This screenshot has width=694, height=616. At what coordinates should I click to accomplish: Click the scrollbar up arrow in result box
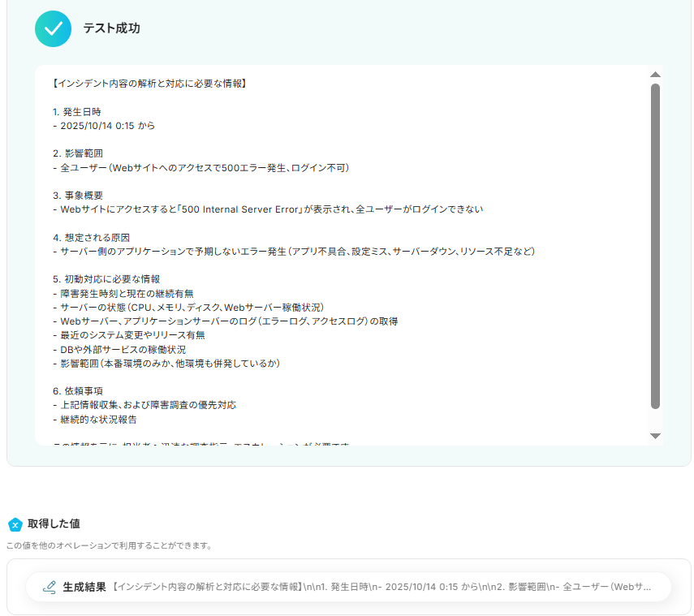(655, 75)
